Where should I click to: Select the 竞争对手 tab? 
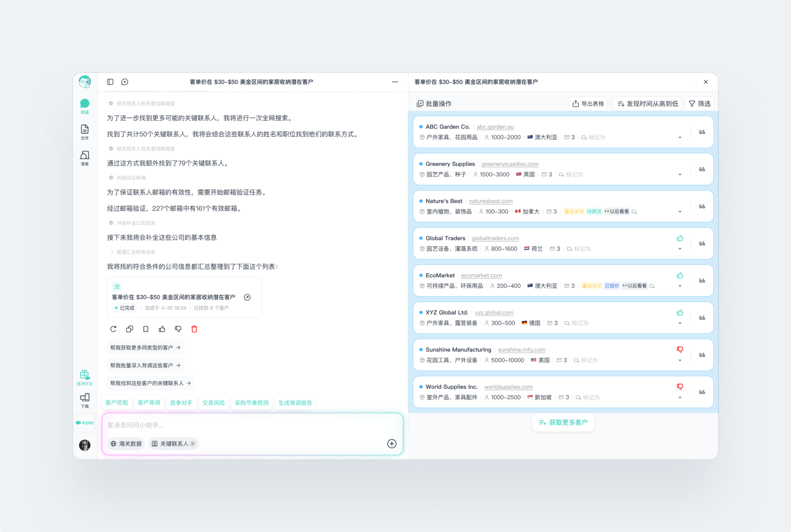click(x=181, y=403)
